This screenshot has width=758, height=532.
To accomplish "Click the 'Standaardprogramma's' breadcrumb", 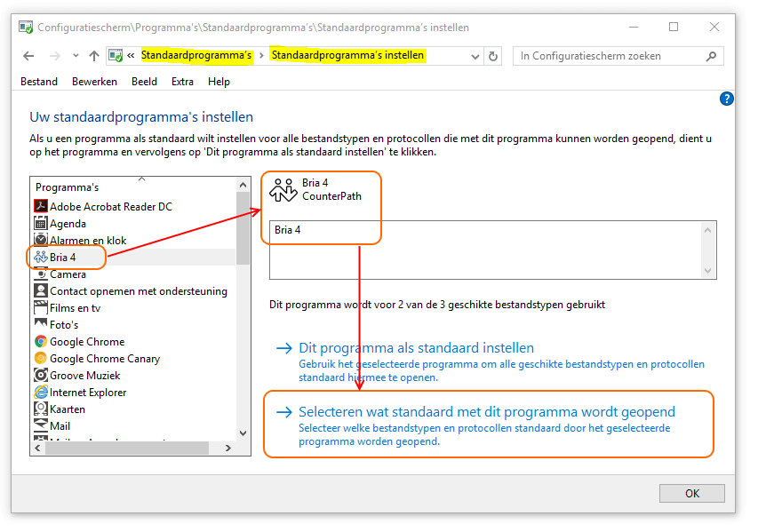I will click(x=196, y=56).
